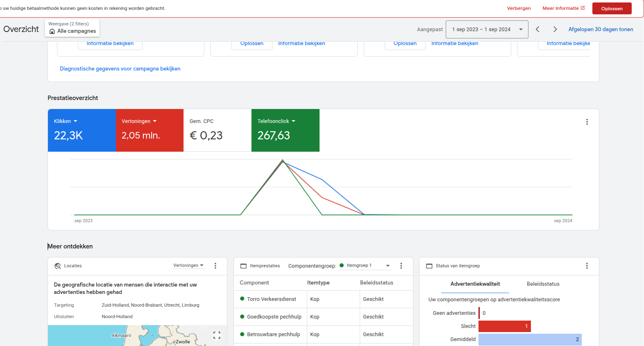The height and width of the screenshot is (346, 644).
Task: Click the Itemprestaties card icon
Action: (x=243, y=266)
